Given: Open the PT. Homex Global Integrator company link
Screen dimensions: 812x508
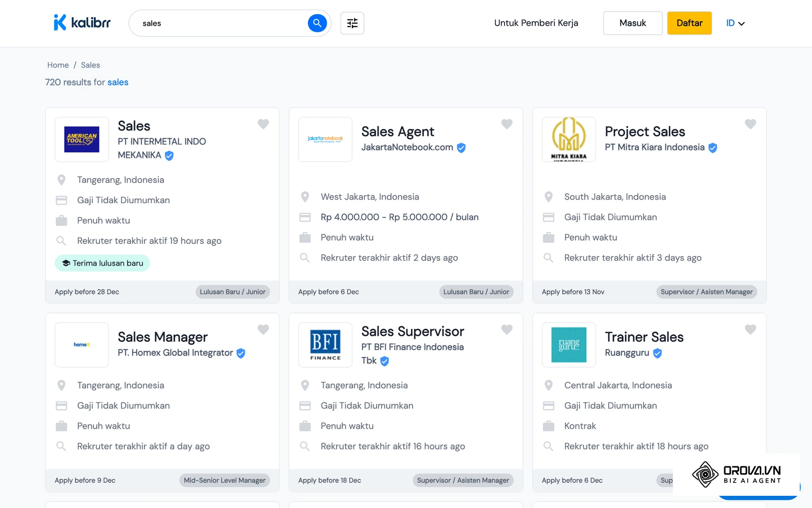Looking at the screenshot, I should click(175, 353).
